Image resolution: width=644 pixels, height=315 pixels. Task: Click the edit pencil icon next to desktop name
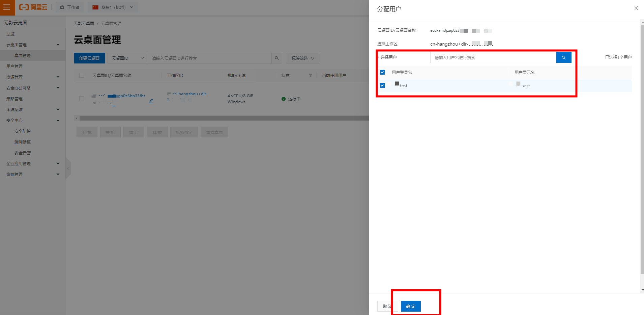(x=151, y=101)
